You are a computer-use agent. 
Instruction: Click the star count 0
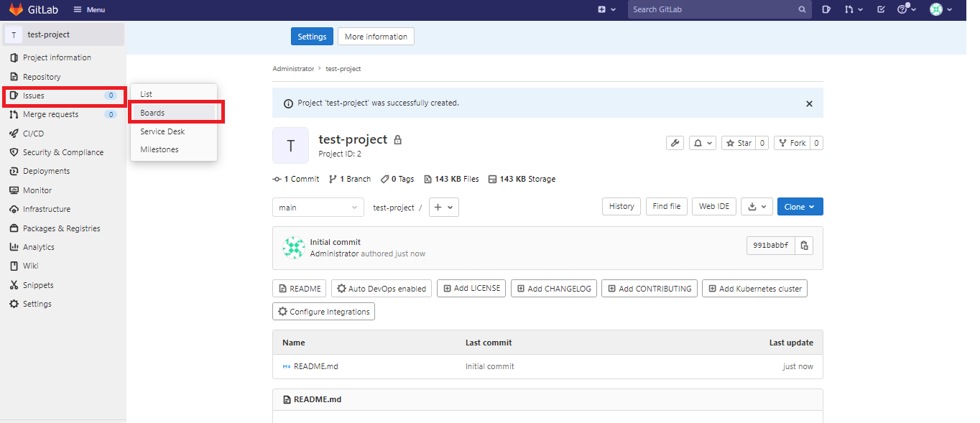(762, 143)
